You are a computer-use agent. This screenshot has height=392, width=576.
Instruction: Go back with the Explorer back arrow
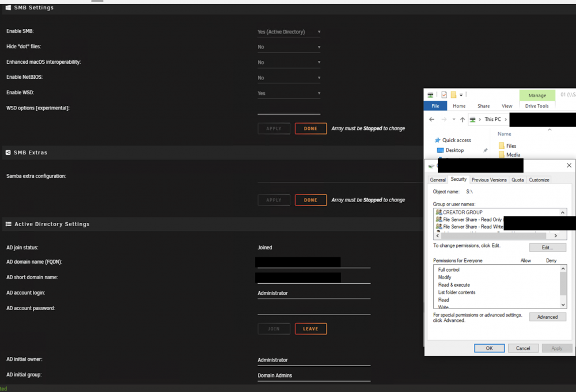click(431, 119)
